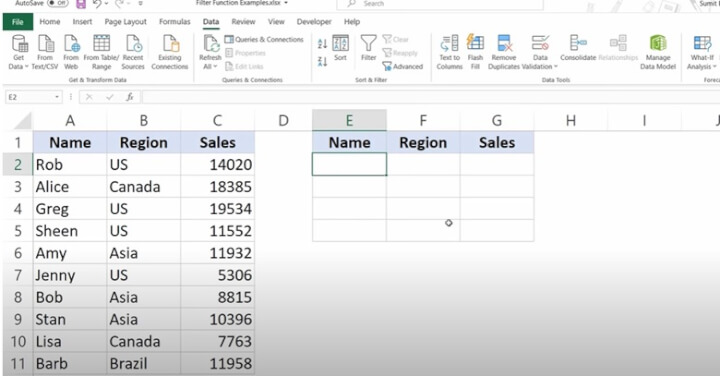This screenshot has height=376, width=720.
Task: Open the Undo history dropdown
Action: [107, 4]
